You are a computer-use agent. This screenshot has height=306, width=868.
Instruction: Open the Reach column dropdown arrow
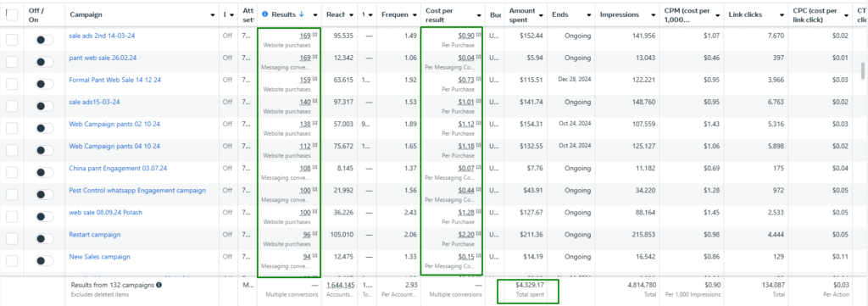(x=352, y=15)
